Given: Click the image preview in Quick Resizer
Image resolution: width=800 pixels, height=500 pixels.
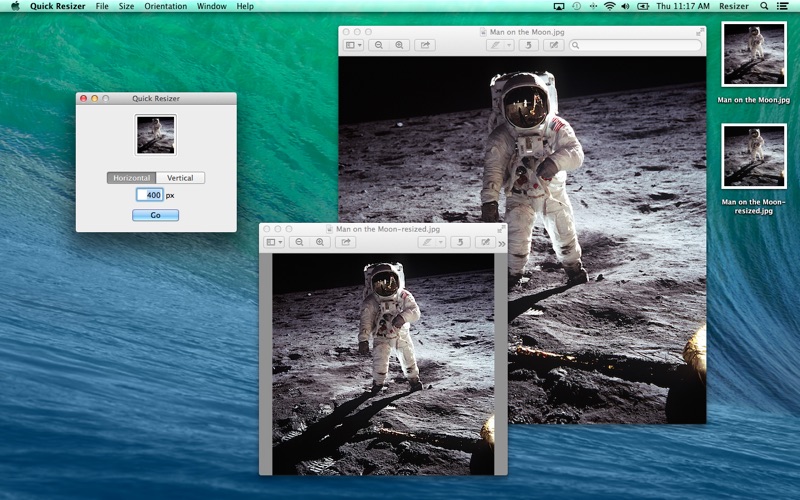Looking at the screenshot, I should tap(156, 135).
